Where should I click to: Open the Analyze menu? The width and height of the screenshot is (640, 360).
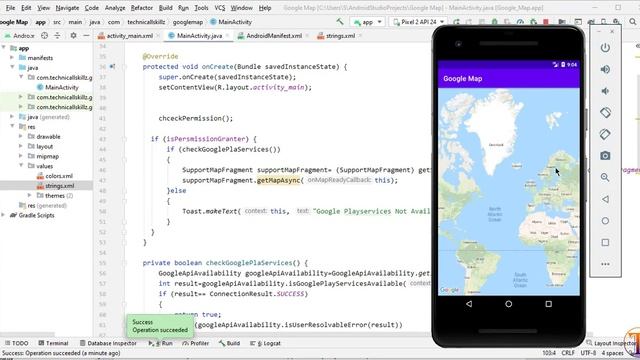tap(115, 8)
